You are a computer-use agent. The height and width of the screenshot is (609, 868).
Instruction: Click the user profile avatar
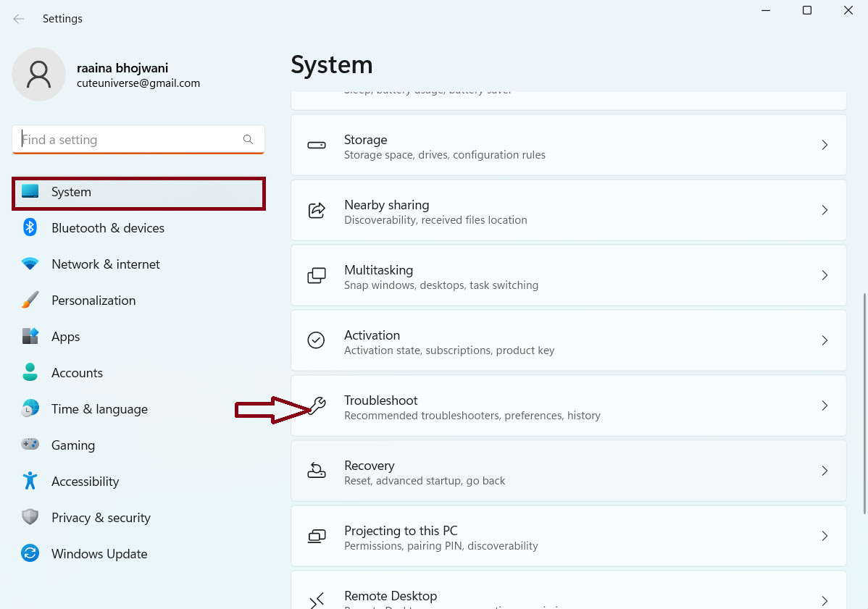[x=38, y=75]
